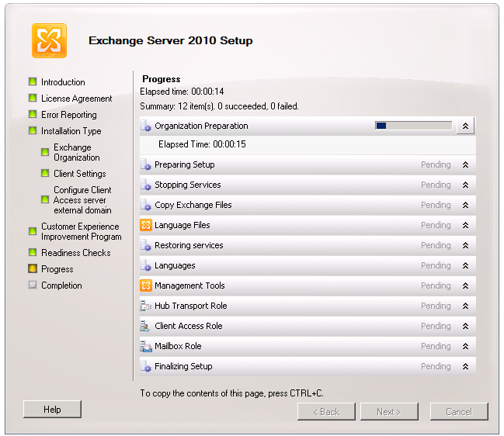Click the green Error Reporting step marker
The height and width of the screenshot is (436, 504).
click(33, 114)
